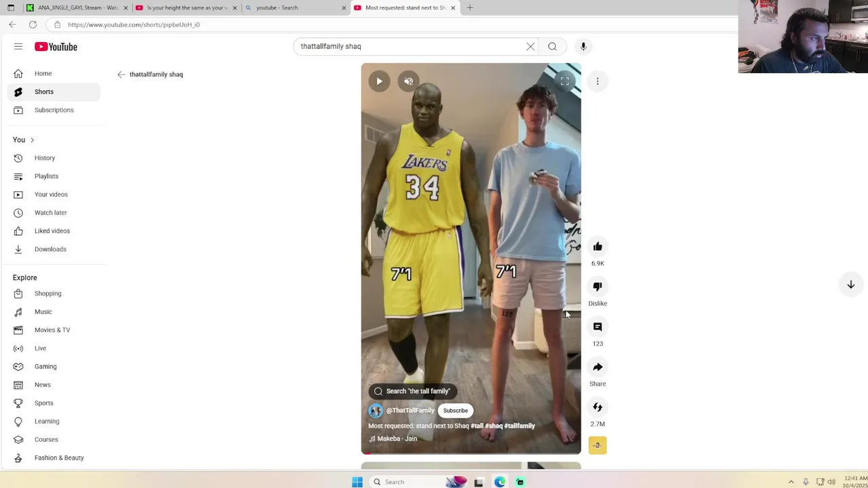Click Search "the tall family" chip

click(412, 391)
